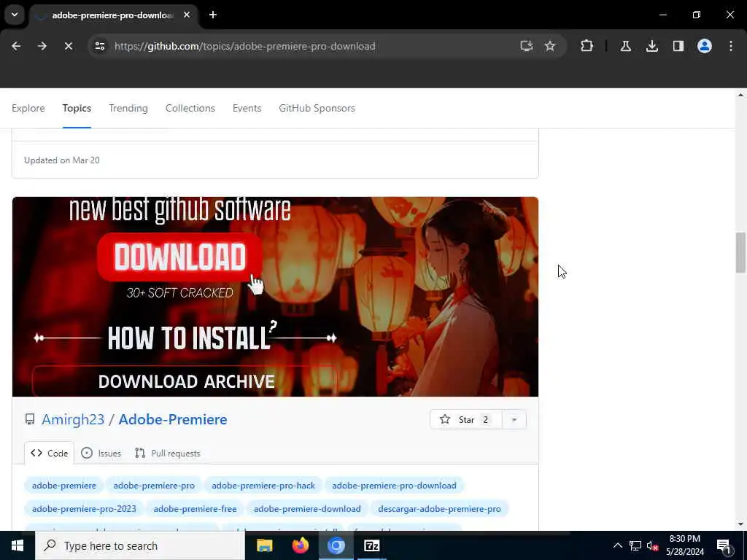Click the descargar-adobe-premiere-pro topic tag
747x560 pixels.
pos(439,508)
